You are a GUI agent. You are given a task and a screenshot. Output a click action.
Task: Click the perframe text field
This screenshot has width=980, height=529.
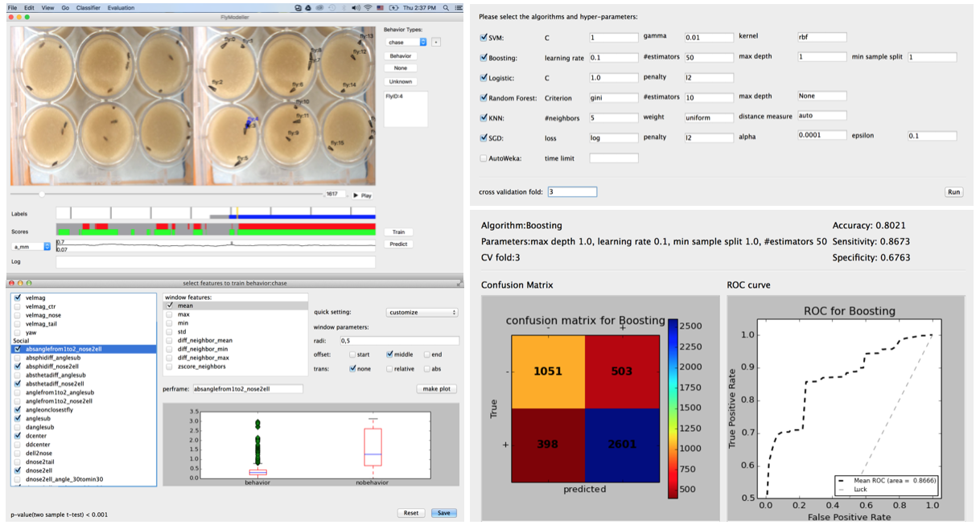(x=248, y=388)
